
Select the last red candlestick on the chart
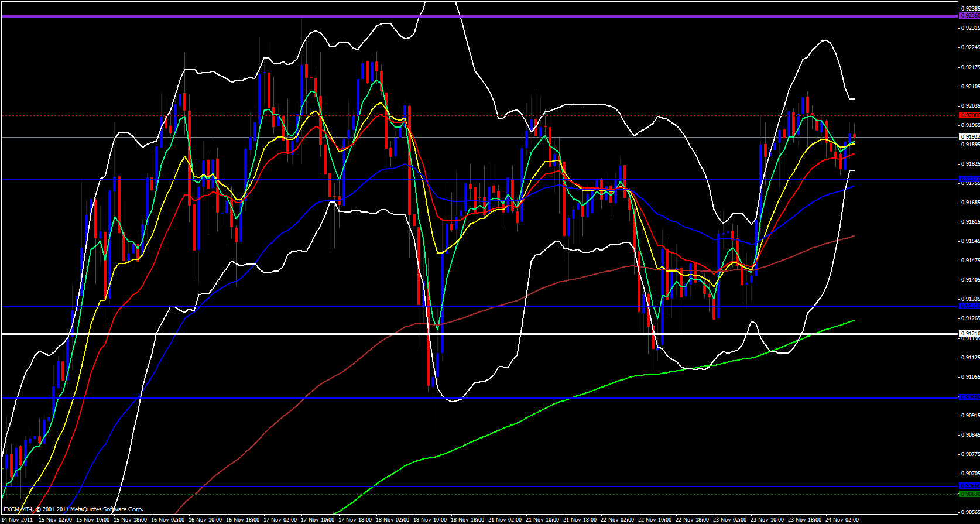click(854, 137)
